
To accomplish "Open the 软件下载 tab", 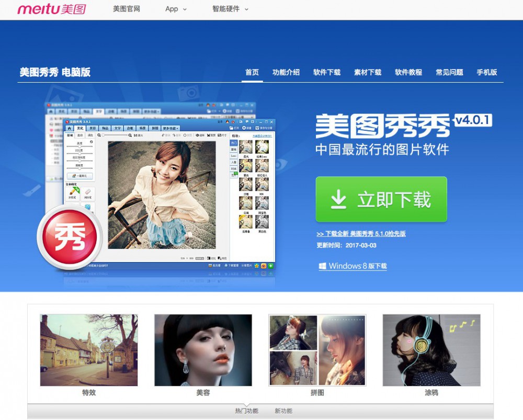I will [x=327, y=72].
